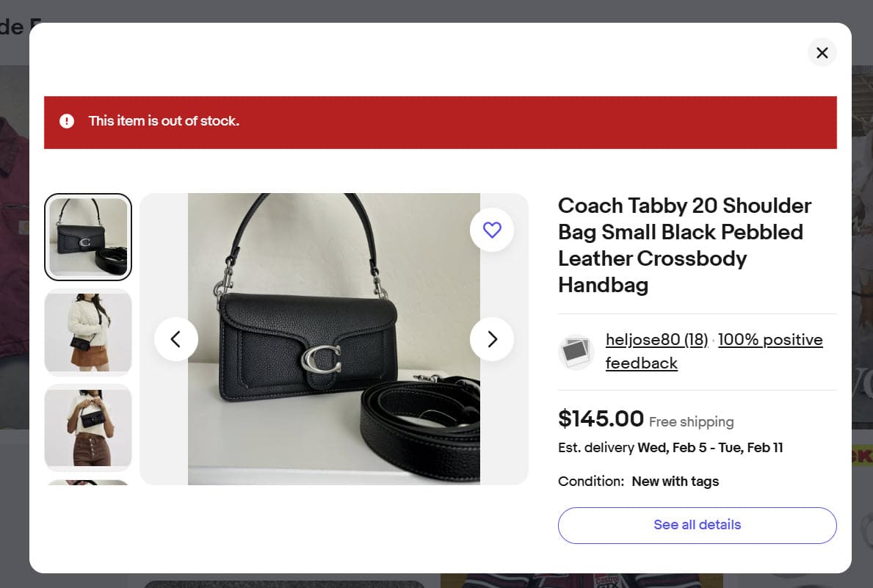Screen dimensions: 873x588
Task: Click the 'New with tags' condition text
Action: (675, 482)
